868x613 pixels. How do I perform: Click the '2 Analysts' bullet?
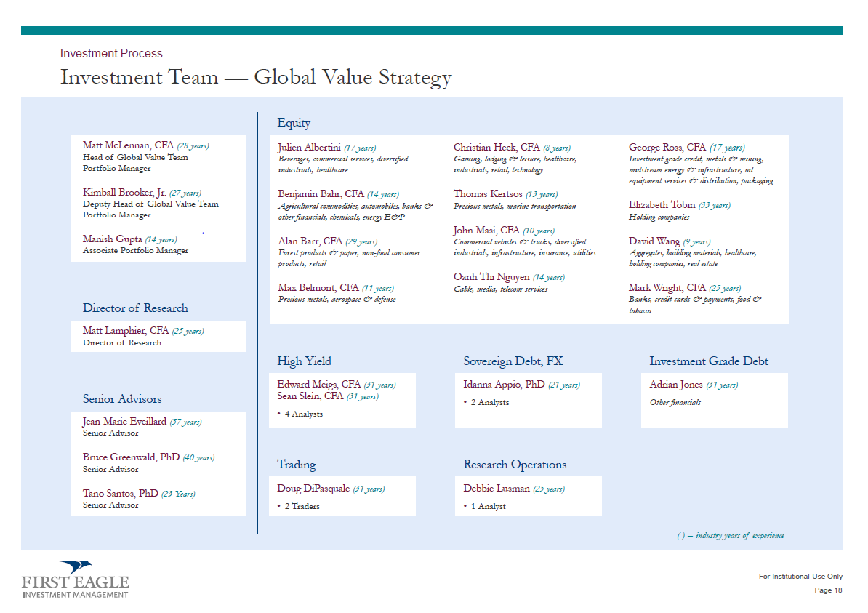(x=486, y=403)
